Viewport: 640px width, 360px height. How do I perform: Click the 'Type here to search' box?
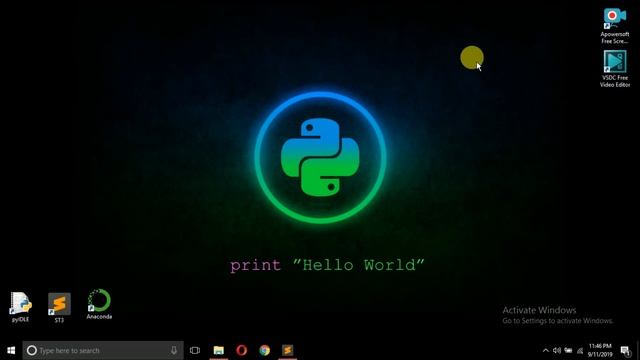[103, 350]
